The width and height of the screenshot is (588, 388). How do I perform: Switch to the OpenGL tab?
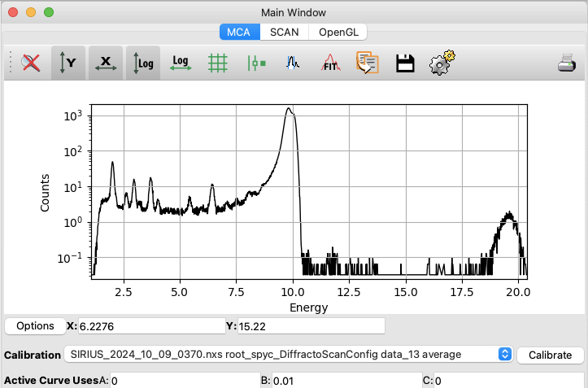click(338, 33)
